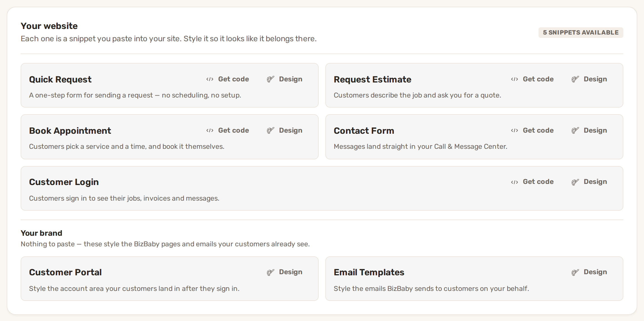Viewport: 644px width, 321px height.
Task: Open Design for Book Appointment
Action: coord(284,130)
